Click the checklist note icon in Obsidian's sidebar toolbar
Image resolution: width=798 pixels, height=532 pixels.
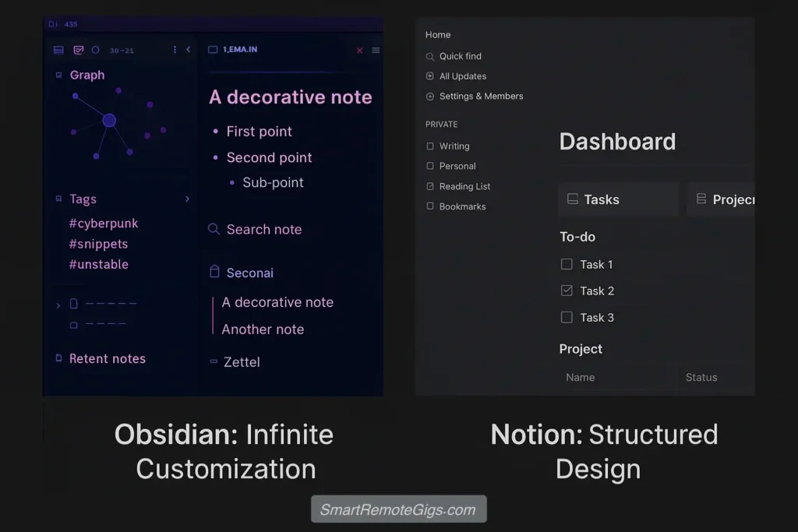[x=79, y=50]
